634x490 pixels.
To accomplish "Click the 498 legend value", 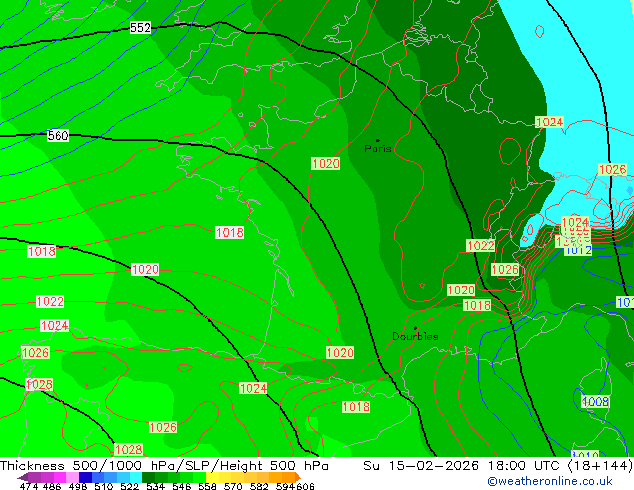I will pyautogui.click(x=78, y=486).
